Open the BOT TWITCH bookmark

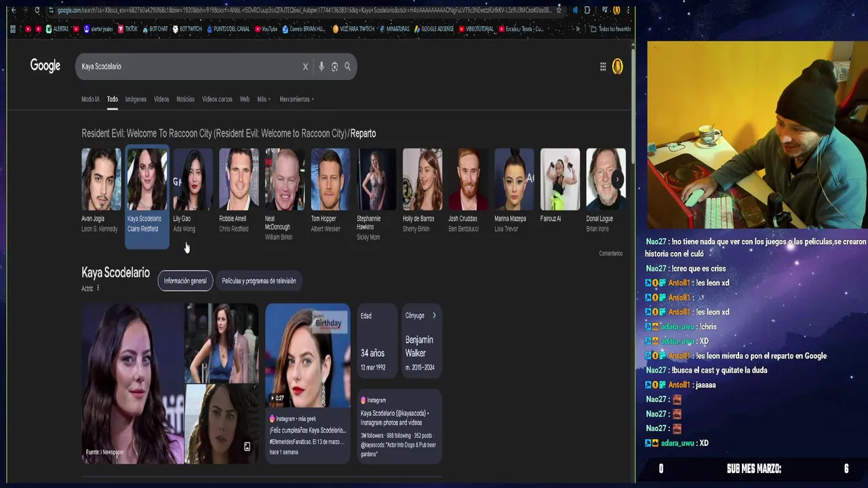pyautogui.click(x=187, y=29)
